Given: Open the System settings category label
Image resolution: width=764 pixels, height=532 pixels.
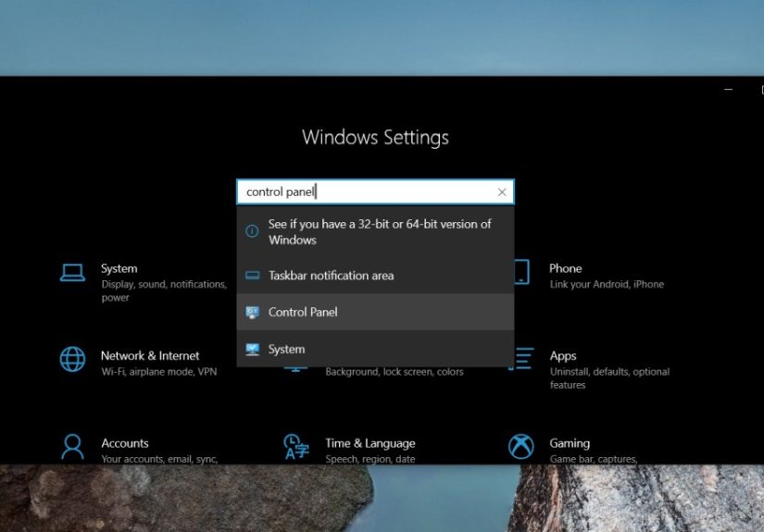Looking at the screenshot, I should (x=119, y=268).
